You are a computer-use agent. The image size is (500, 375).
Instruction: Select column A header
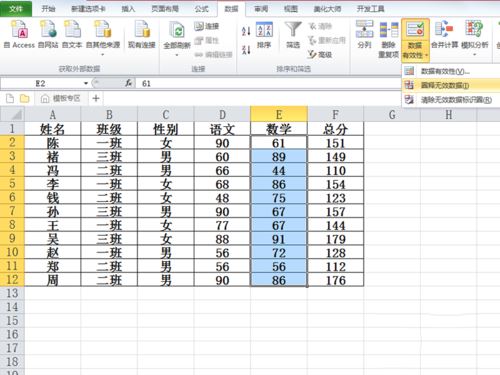coord(53,115)
